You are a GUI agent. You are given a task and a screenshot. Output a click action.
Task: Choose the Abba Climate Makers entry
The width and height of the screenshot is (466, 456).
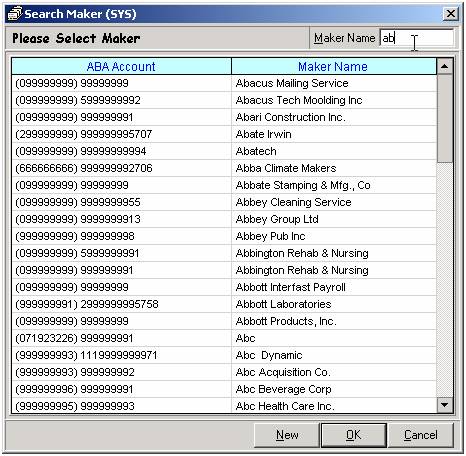tap(224, 168)
